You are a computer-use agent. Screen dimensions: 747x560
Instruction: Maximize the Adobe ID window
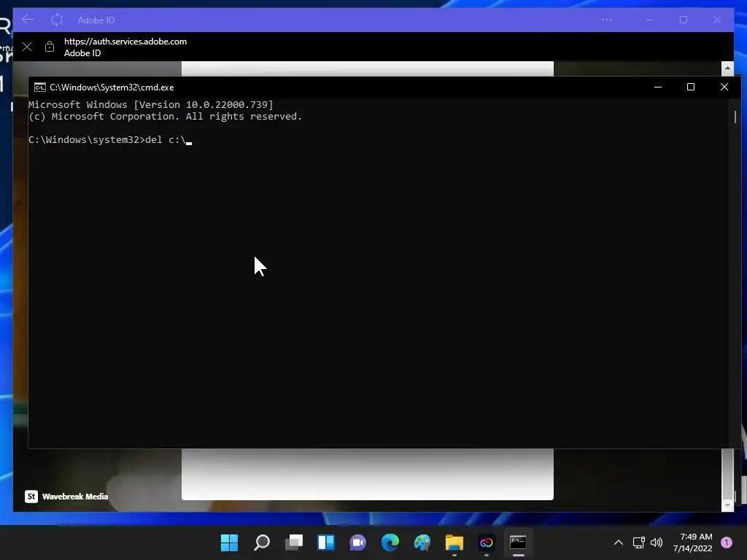pyautogui.click(x=684, y=20)
